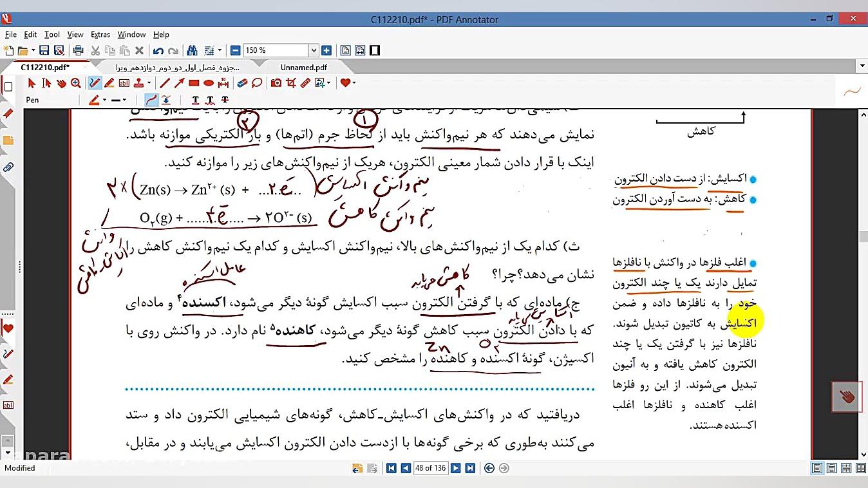Zoom out with the minus button

click(x=236, y=50)
